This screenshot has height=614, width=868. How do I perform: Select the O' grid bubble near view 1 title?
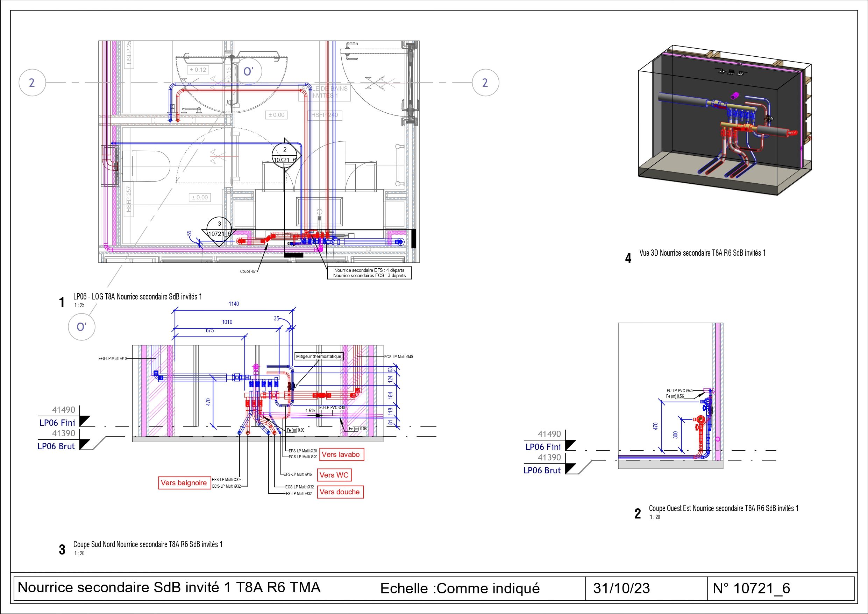[x=81, y=327]
